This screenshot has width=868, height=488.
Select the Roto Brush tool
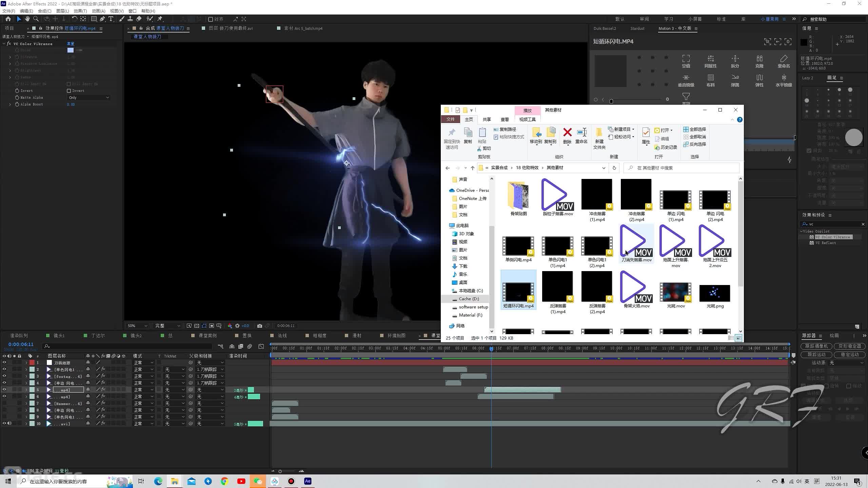point(150,19)
